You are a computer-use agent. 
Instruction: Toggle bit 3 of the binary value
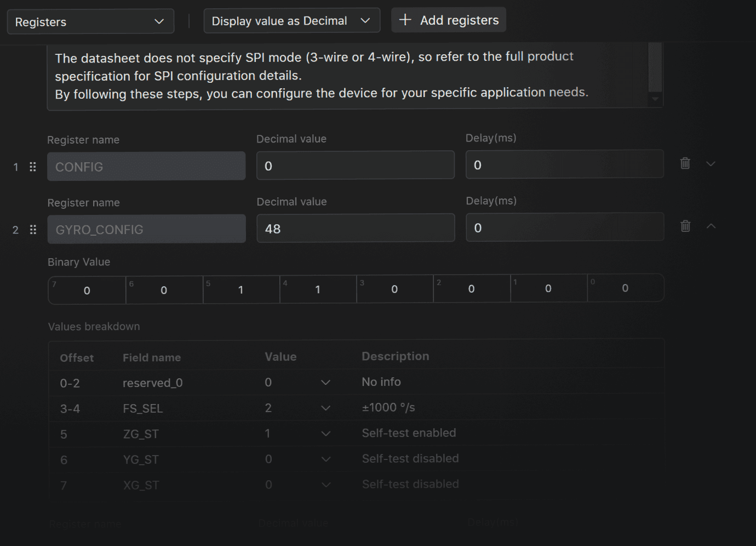(x=395, y=288)
